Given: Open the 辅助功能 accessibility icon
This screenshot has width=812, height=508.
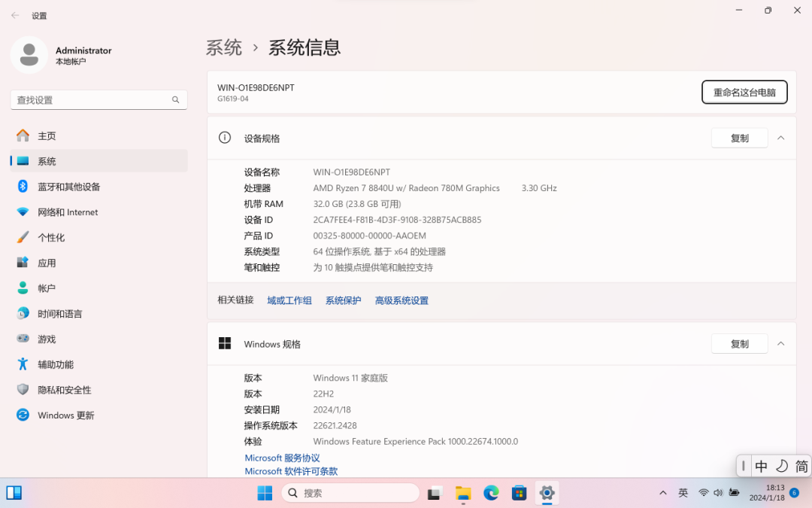Looking at the screenshot, I should pyautogui.click(x=22, y=364).
